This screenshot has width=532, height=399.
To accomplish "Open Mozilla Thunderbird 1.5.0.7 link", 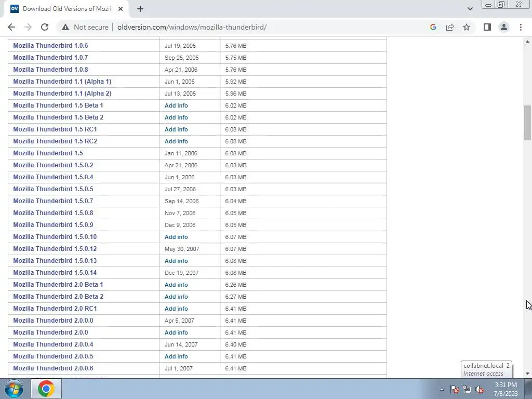I will pos(54,201).
